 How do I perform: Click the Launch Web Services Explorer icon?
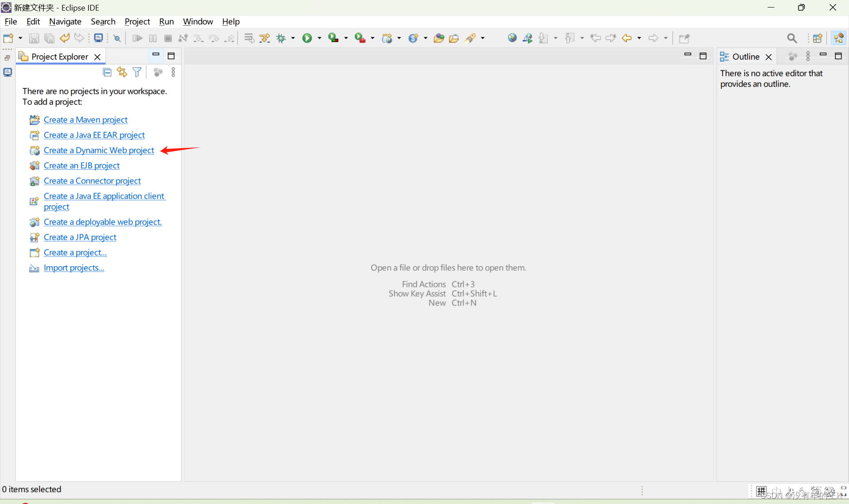528,38
